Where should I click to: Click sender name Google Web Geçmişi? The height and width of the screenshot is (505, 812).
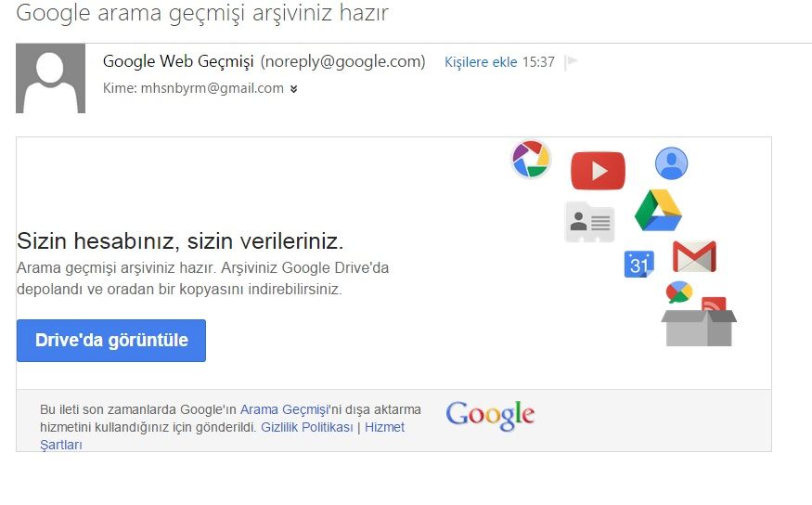178,61
